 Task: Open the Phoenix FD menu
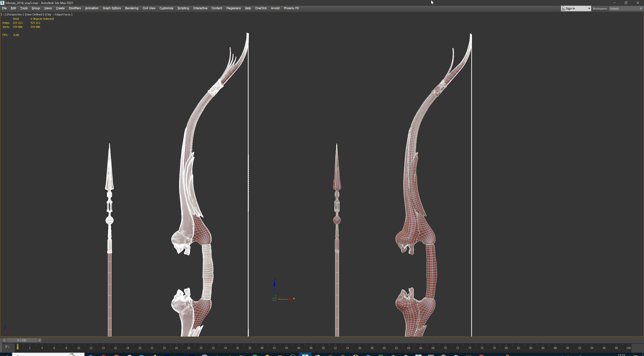pyautogui.click(x=291, y=8)
